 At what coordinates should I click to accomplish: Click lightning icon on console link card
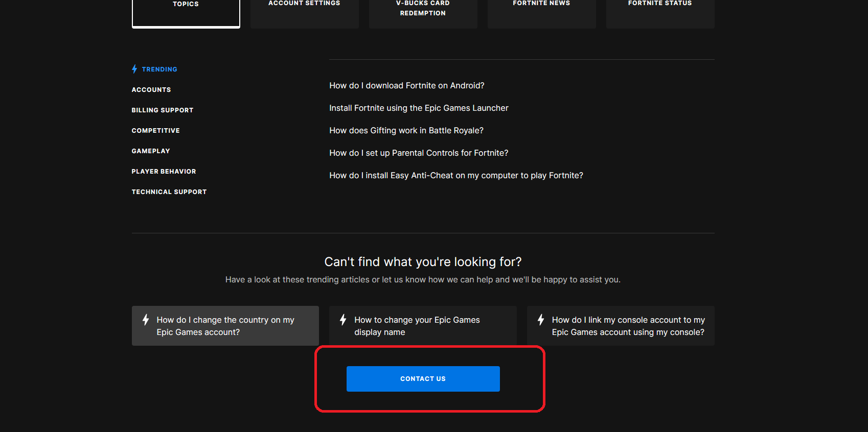[541, 320]
